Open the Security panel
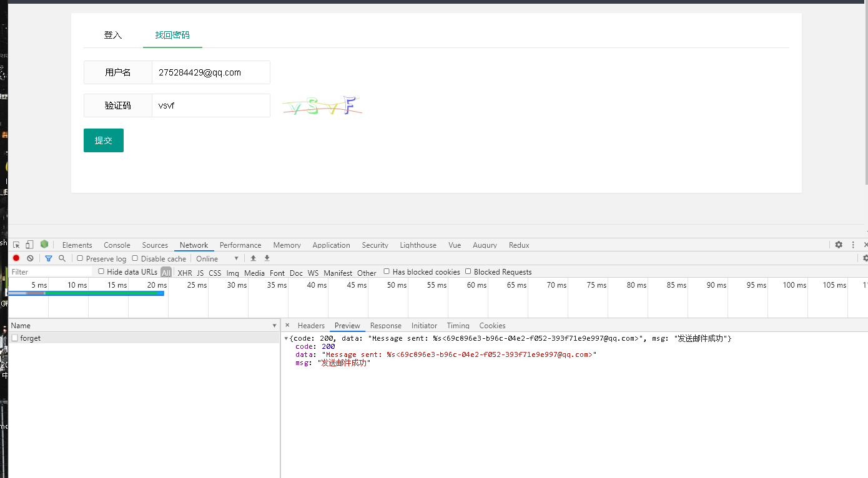868x478 pixels. click(x=375, y=245)
